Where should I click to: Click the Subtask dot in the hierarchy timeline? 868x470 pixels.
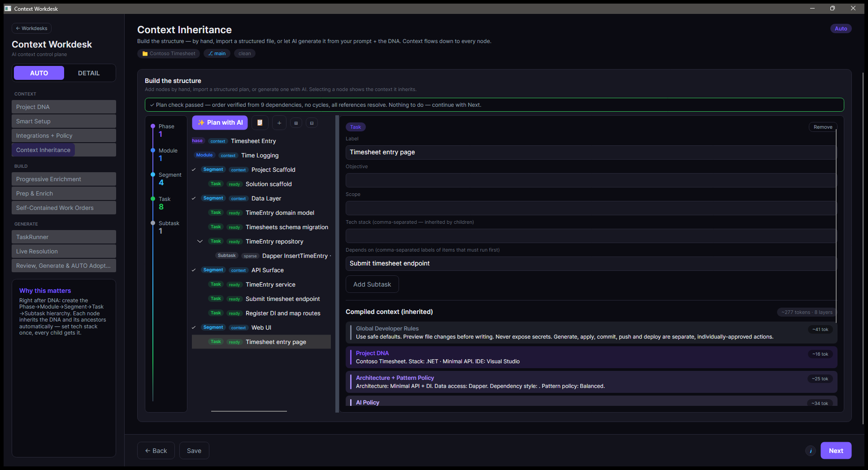153,223
